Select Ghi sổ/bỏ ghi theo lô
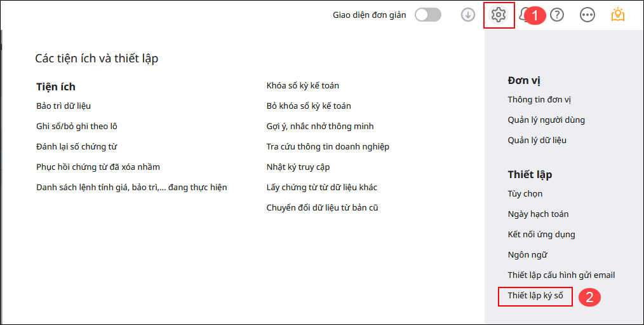644x325 pixels. click(x=77, y=127)
